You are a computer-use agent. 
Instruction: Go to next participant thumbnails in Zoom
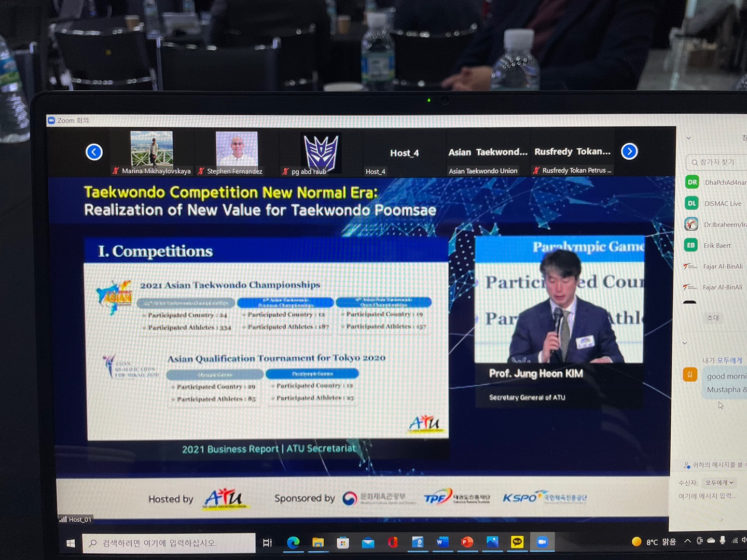629,151
